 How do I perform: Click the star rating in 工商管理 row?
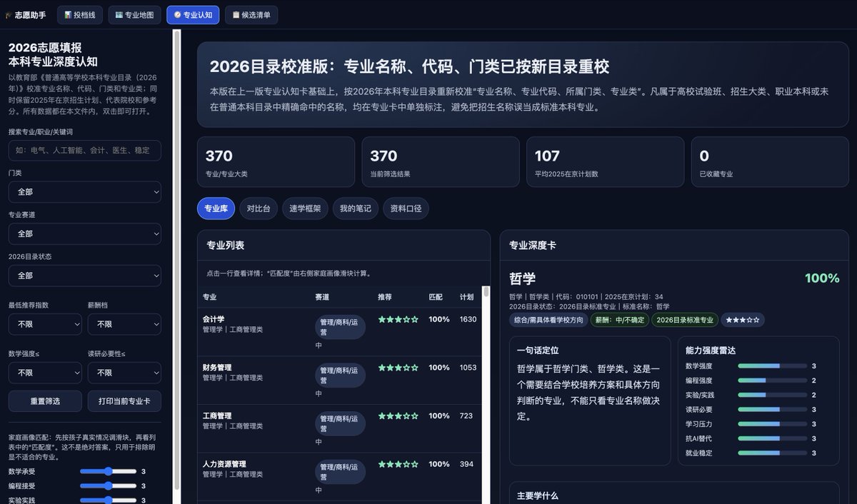(399, 416)
